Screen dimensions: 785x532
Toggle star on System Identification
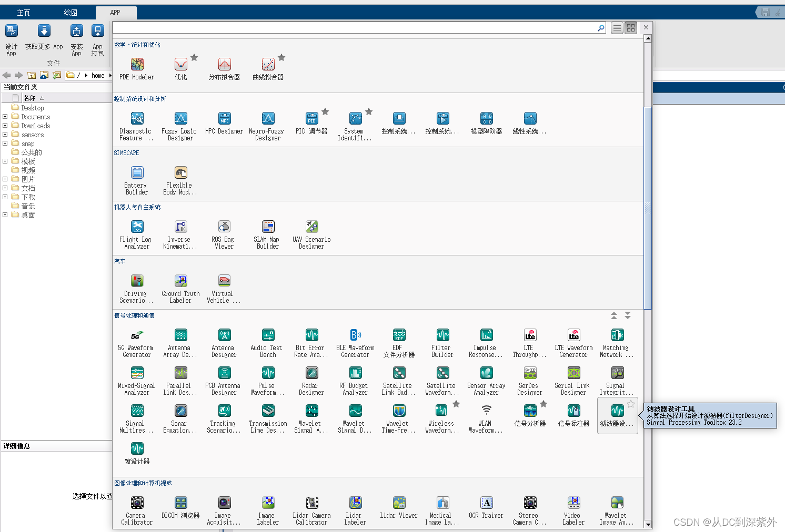(x=369, y=111)
